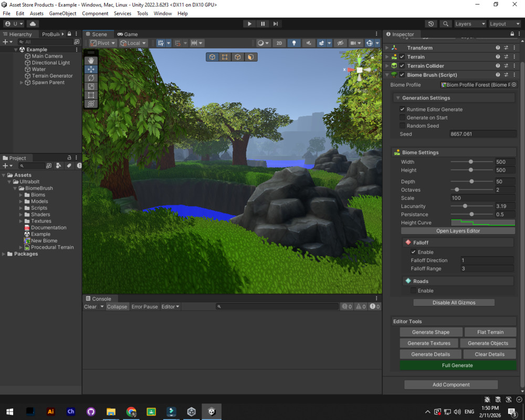Screen dimensions: 525x420
Task: Click the Full Generate button
Action: (x=457, y=365)
